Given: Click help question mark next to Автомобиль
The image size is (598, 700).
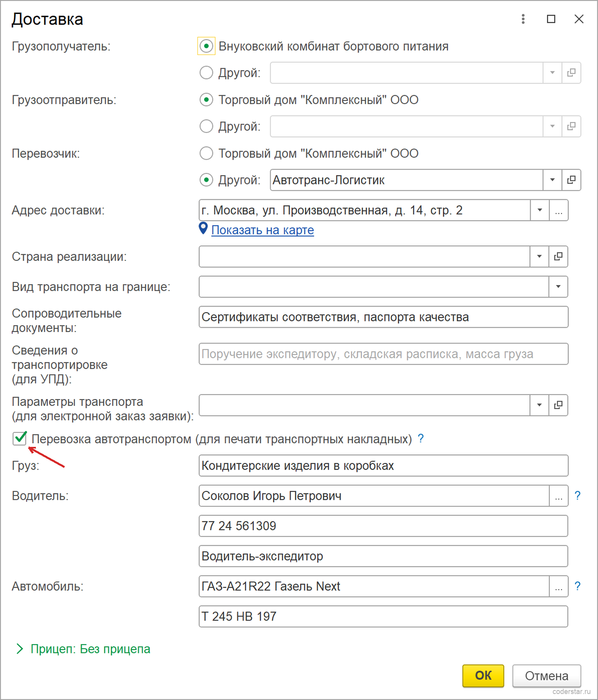Looking at the screenshot, I should tap(577, 586).
